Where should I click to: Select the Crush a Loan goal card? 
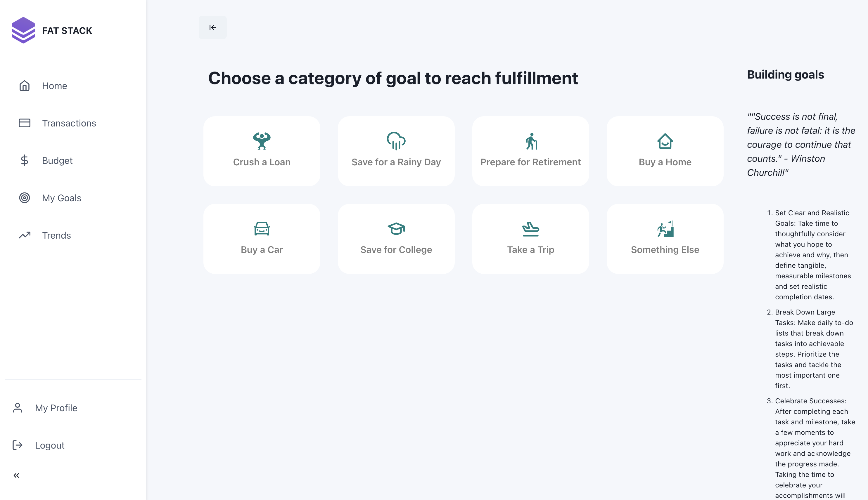(262, 151)
